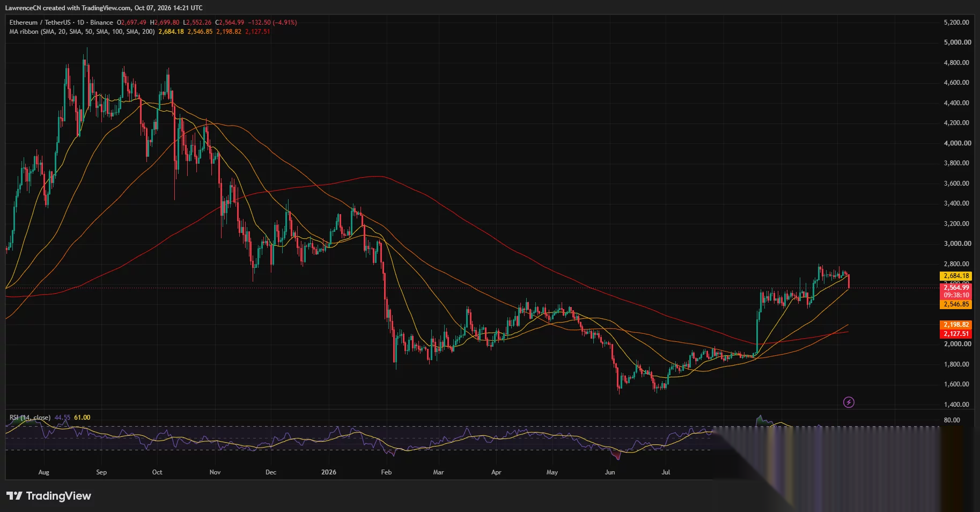Viewport: 980px width, 512px height.
Task: Click the 5,000.00 price axis label
Action: tap(957, 42)
